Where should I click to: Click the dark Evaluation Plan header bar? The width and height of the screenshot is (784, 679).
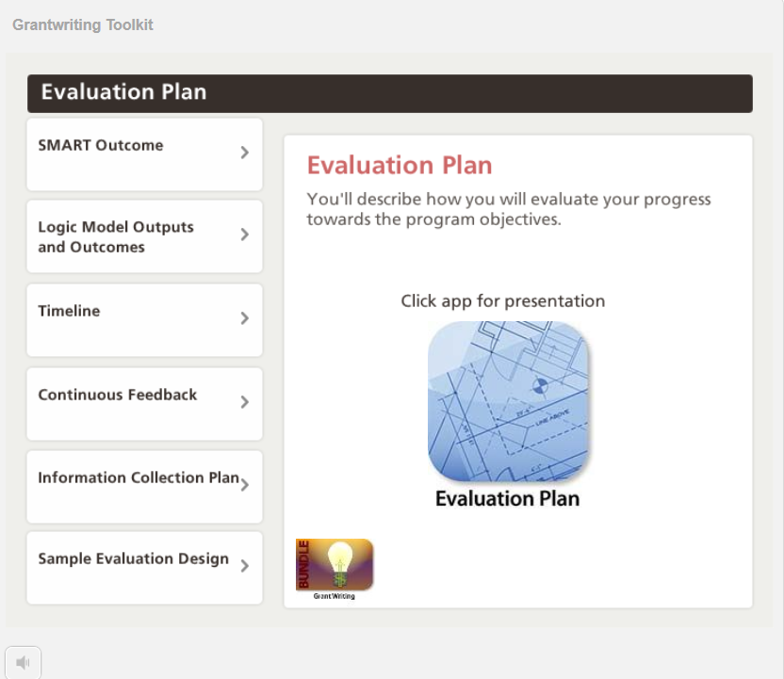tap(390, 93)
